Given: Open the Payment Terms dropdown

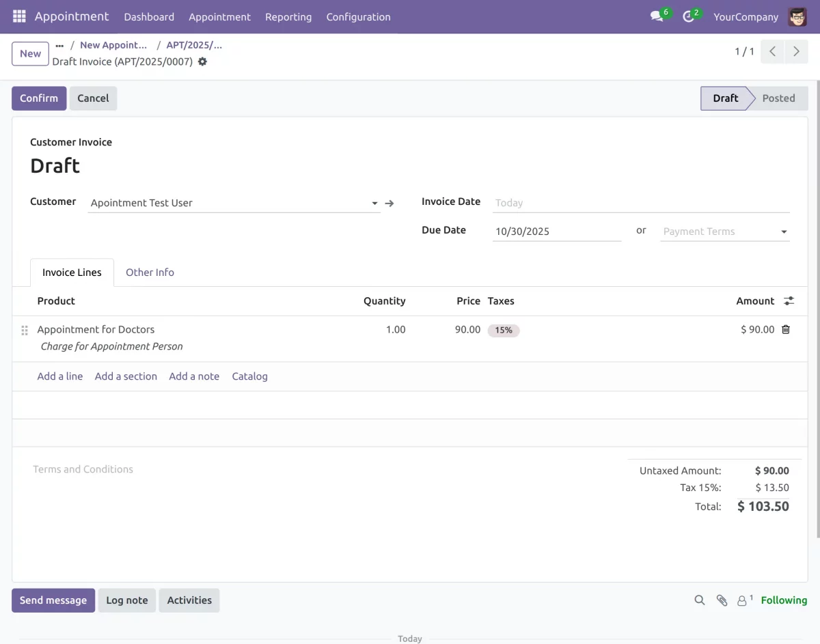Looking at the screenshot, I should tap(782, 232).
